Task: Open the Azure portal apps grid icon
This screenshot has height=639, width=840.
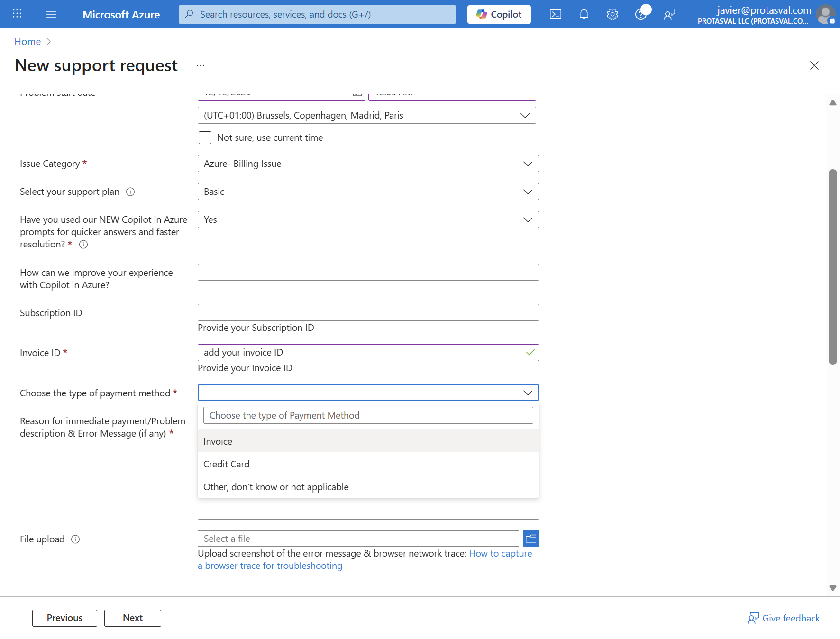Action: tap(17, 14)
